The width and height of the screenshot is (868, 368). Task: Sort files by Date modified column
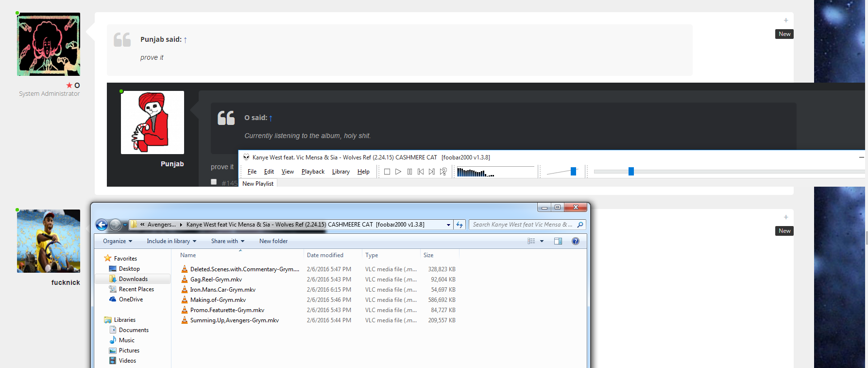tap(333, 255)
